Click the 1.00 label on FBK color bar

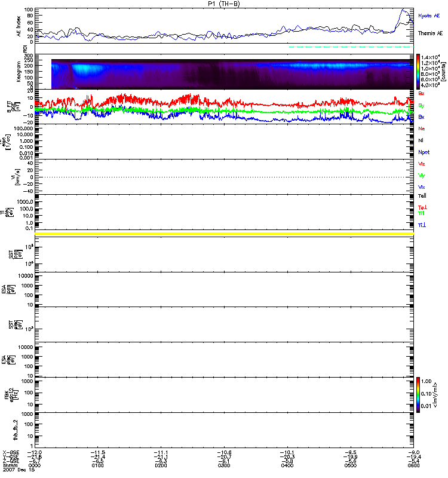tap(426, 381)
